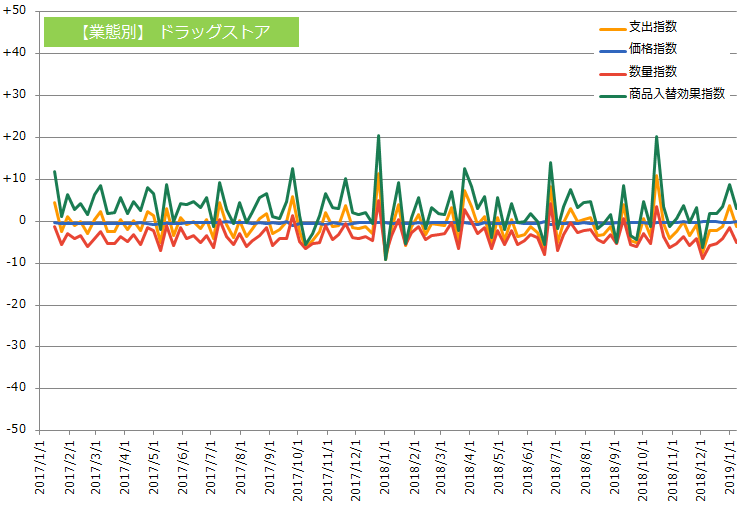Click the +20 y-axis label

pos(14,137)
